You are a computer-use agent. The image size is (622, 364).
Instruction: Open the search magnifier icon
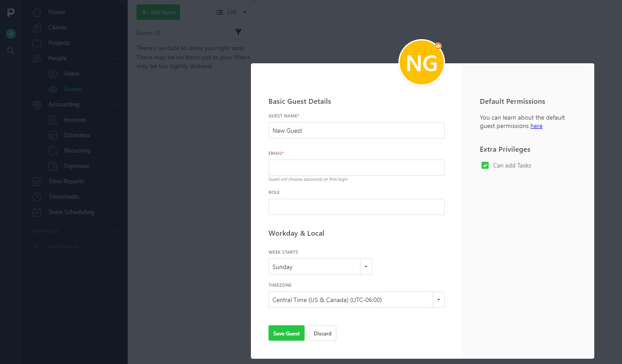(x=11, y=51)
